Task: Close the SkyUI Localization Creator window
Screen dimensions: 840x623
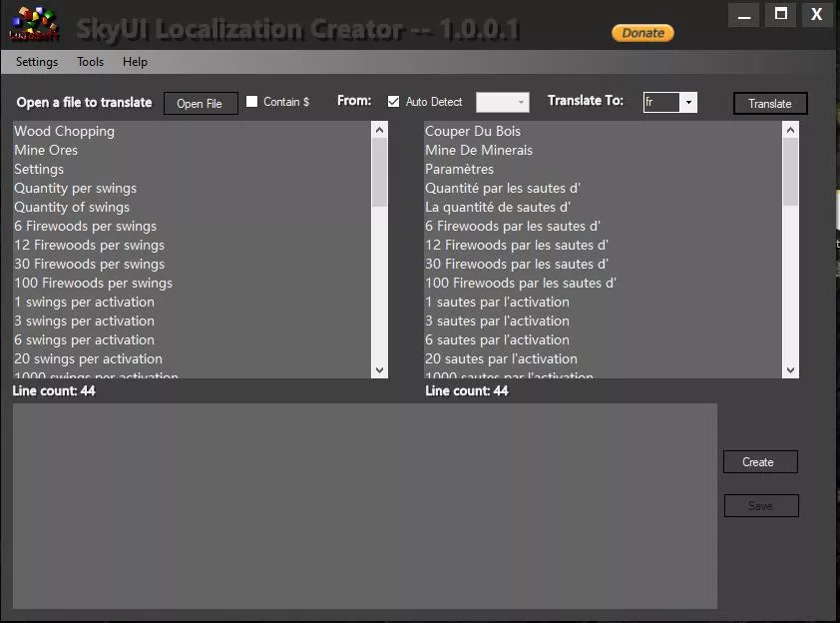Action: (816, 15)
